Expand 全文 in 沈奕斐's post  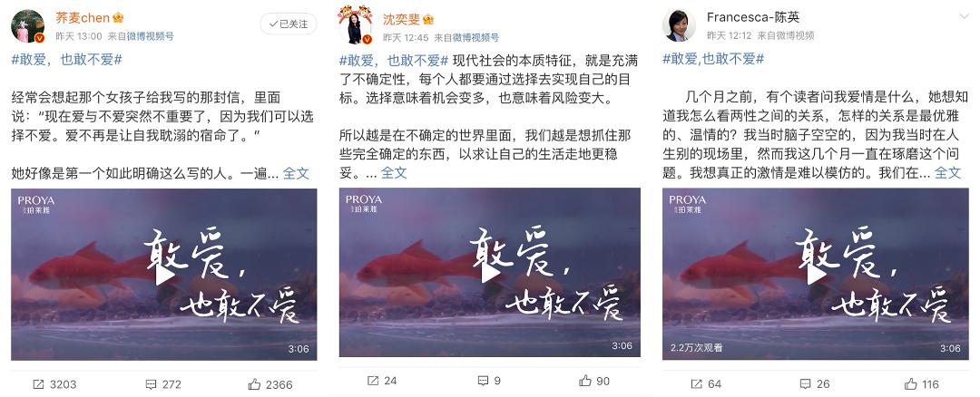pyautogui.click(x=394, y=173)
